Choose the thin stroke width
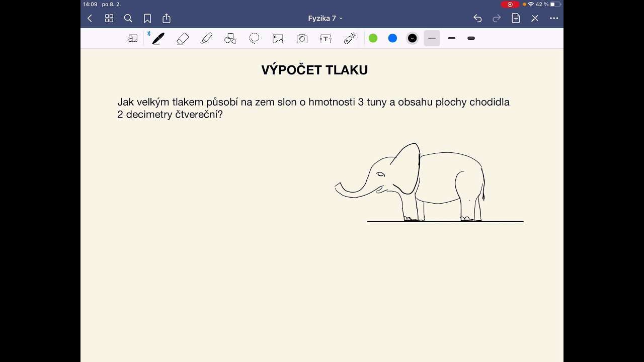The width and height of the screenshot is (644, 362). point(432,38)
